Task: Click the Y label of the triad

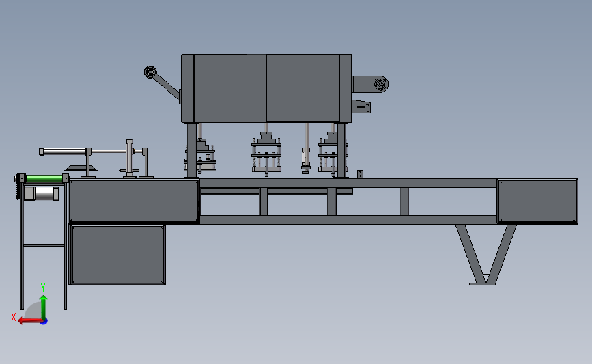Action: click(43, 288)
